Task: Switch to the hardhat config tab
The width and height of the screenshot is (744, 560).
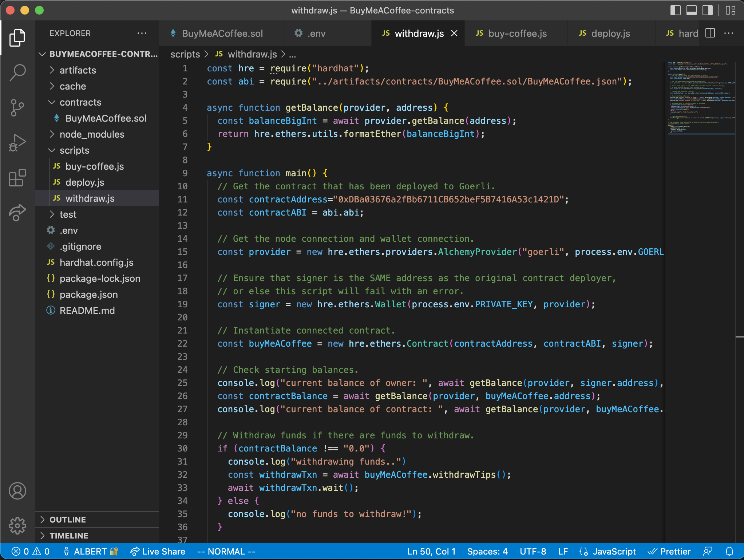Action: 677,33
